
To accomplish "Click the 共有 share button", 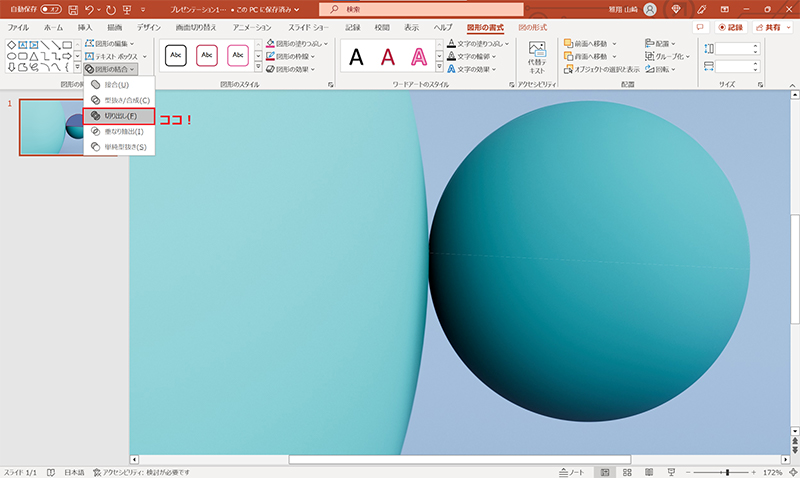I will click(x=773, y=27).
